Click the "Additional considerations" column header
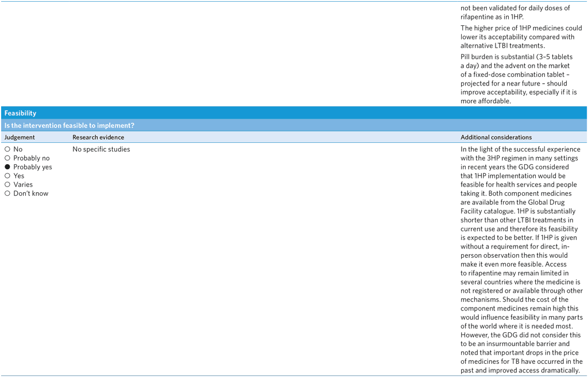This screenshot has width=588, height=377. [496, 138]
